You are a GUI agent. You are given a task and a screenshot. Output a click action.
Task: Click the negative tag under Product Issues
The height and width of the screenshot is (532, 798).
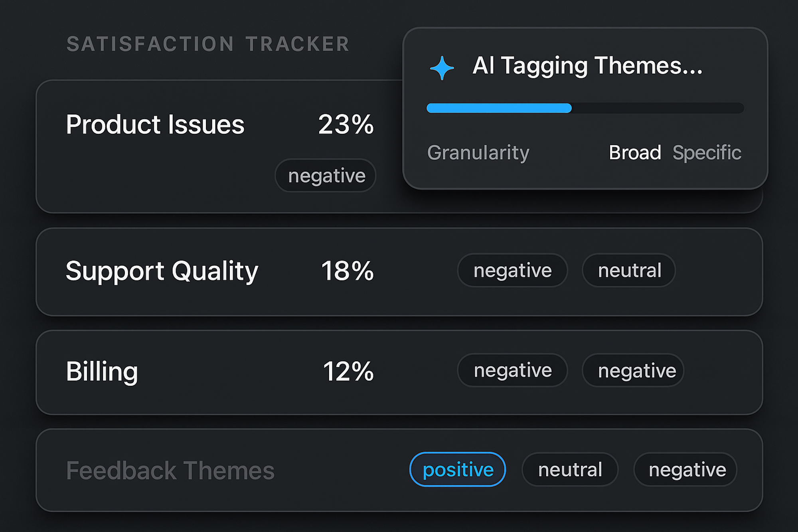click(326, 176)
